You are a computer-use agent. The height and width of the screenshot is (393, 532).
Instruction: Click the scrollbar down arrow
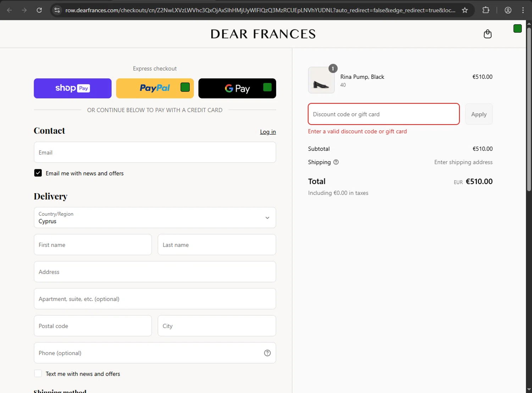tap(529, 389)
